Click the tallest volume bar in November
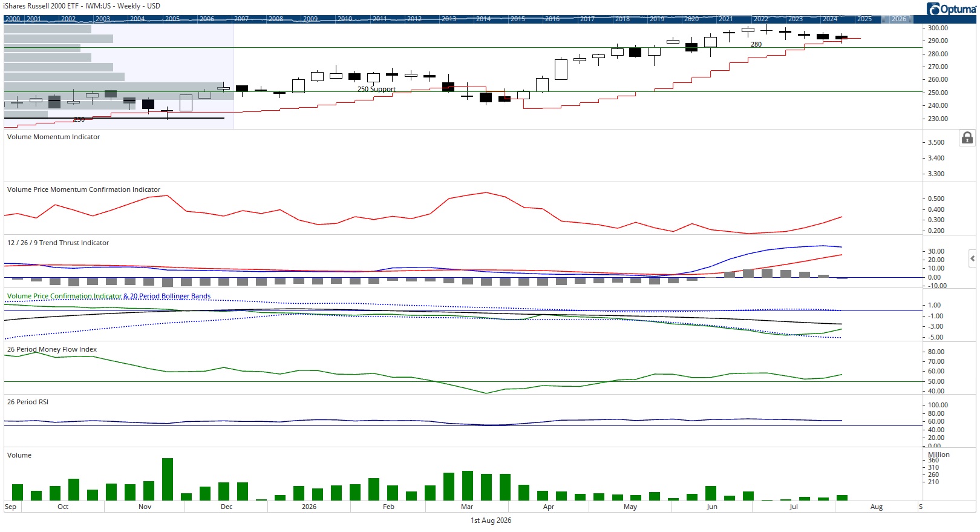The image size is (980, 532). (168, 479)
